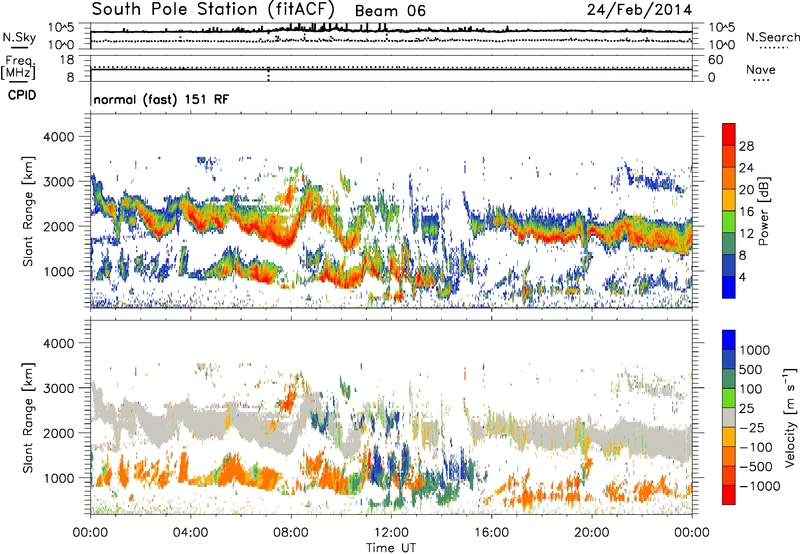Click the "18" frequency axis tick
Viewport: 800px width, 554px height.
[x=67, y=60]
